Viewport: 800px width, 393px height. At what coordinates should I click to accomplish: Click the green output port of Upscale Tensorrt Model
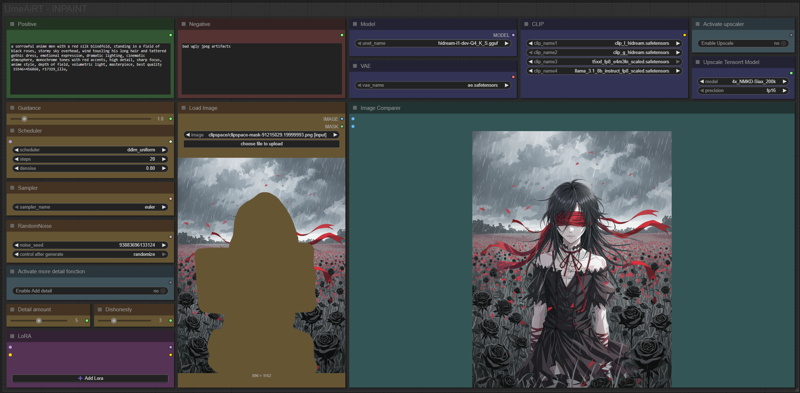[791, 73]
